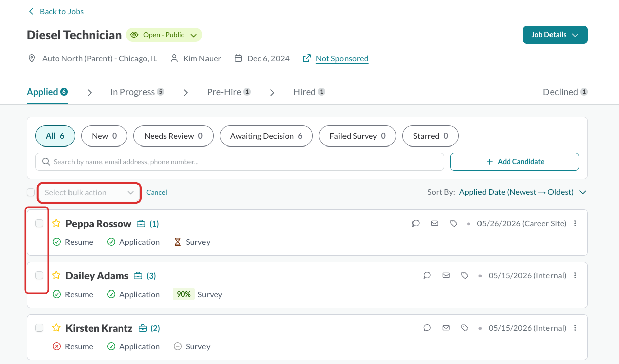
Task: Go back to Jobs list
Action: click(x=56, y=11)
